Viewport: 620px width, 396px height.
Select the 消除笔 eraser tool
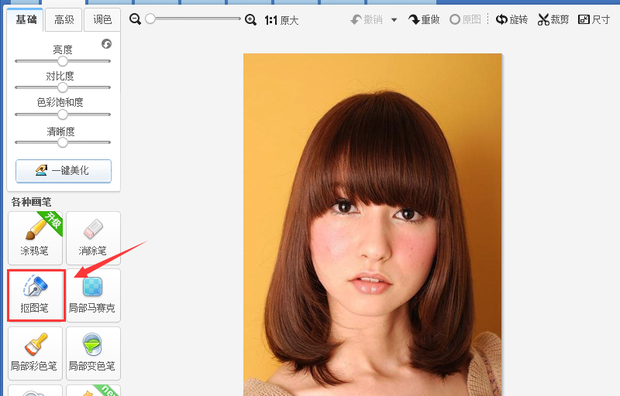[93, 238]
